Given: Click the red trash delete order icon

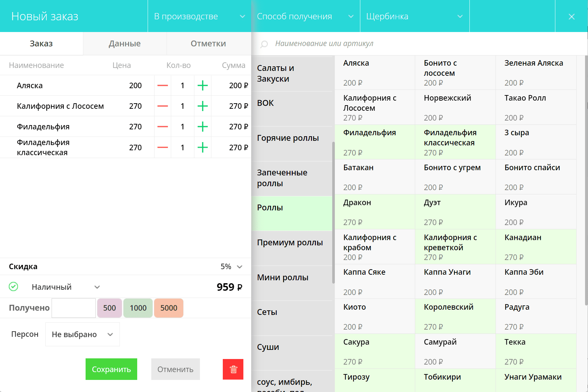Looking at the screenshot, I should [x=233, y=369].
